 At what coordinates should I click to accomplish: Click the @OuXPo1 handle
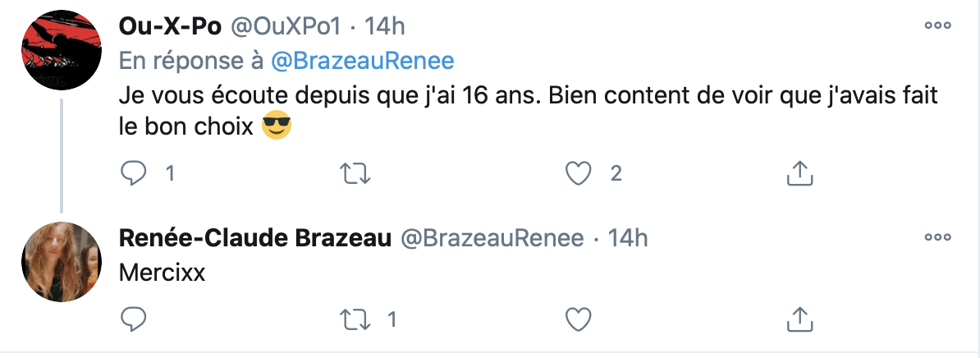pos(288,26)
